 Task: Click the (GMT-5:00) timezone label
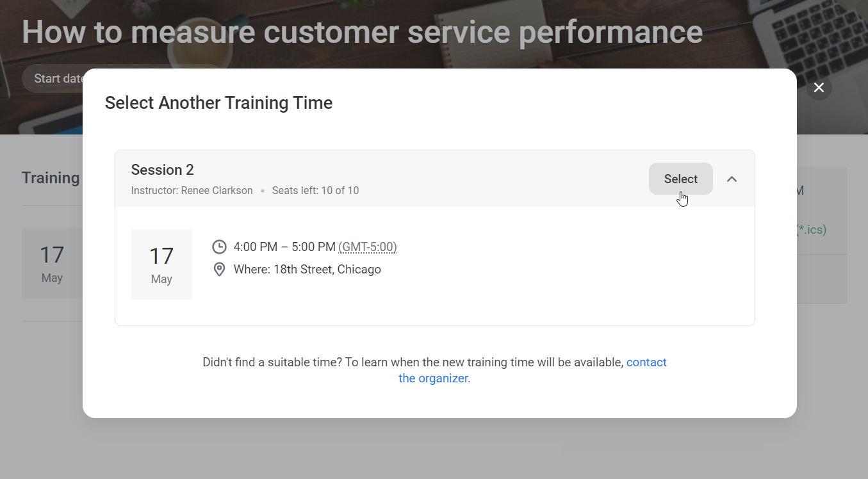tap(368, 247)
